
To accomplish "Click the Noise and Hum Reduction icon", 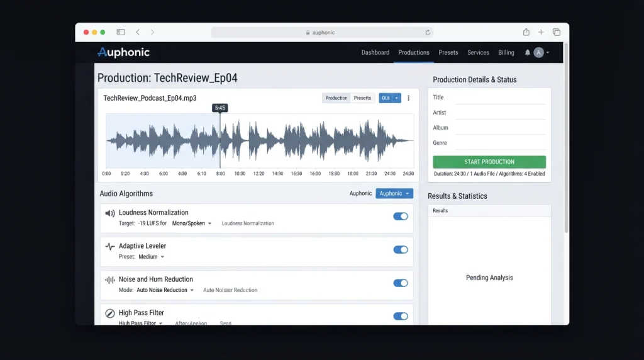I will click(109, 280).
